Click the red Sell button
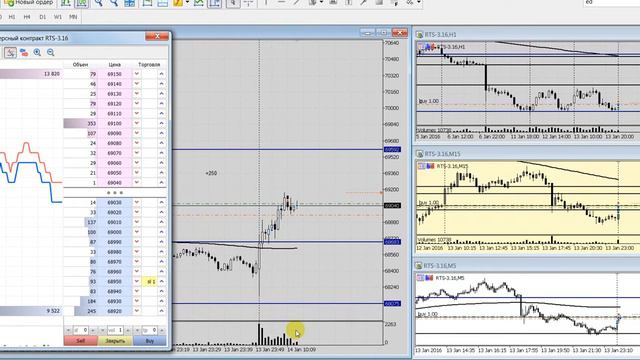640x360 pixels. [81, 340]
